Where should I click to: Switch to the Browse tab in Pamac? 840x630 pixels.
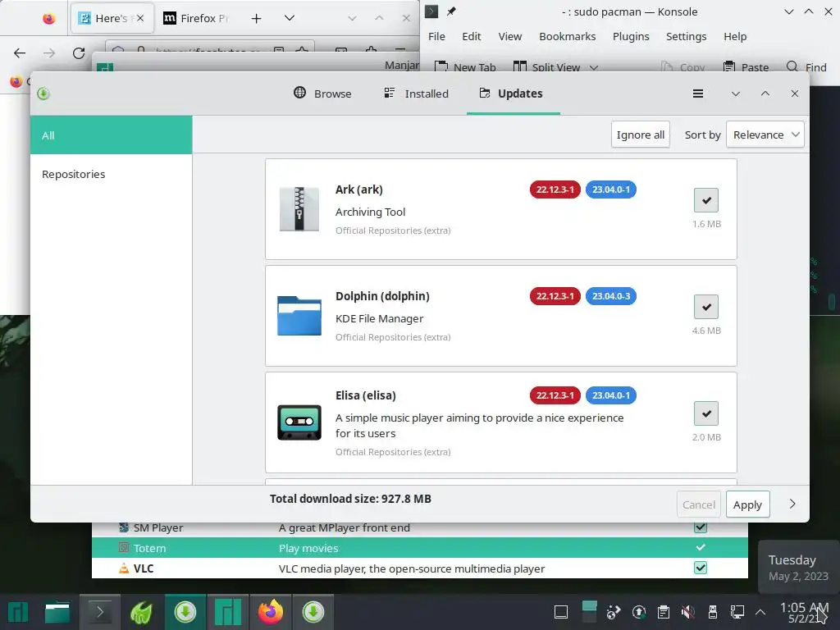322,94
